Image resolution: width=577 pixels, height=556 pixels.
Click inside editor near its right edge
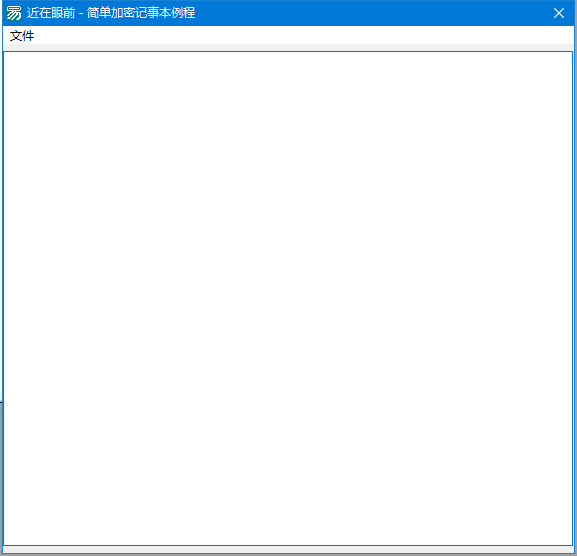[567, 298]
